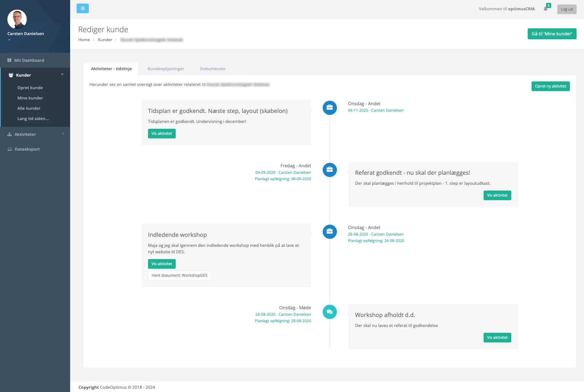584x392 pixels.
Task: Switch to the Kundeoplysninger tab
Action: coord(165,69)
